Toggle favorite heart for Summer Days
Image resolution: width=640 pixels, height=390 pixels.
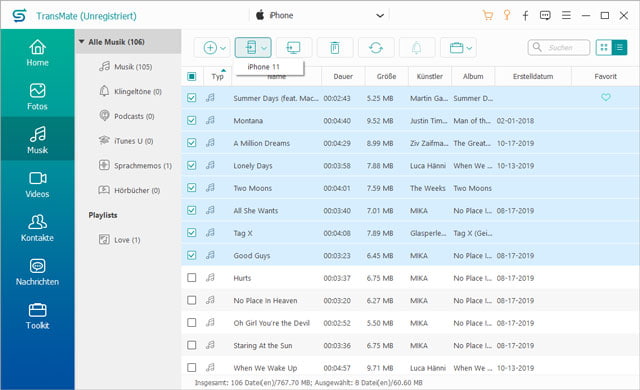[606, 97]
